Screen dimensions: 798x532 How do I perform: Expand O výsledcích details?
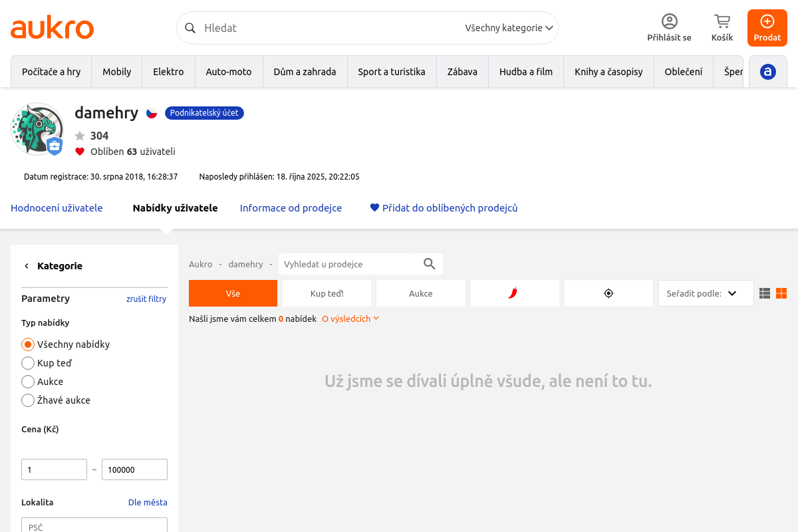[350, 319]
